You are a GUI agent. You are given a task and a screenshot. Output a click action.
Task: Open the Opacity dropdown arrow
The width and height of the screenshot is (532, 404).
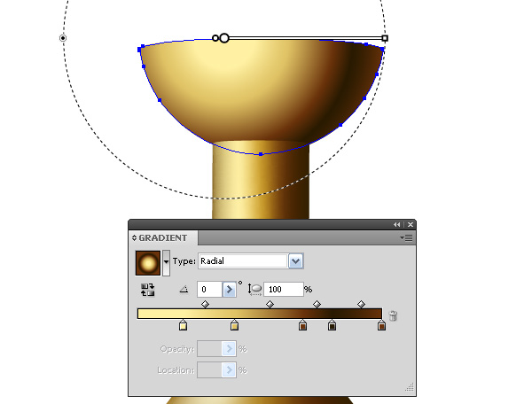pyautogui.click(x=230, y=349)
